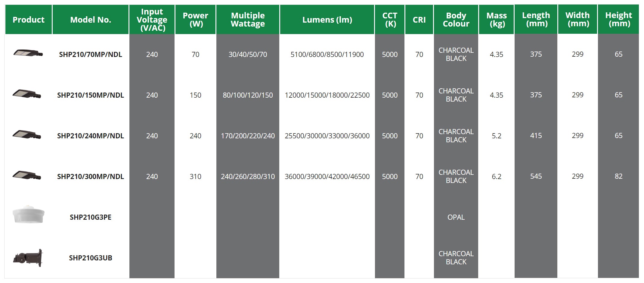Screen dimensions: 644x283
Task: Click the CRI column header
Action: pos(419,20)
